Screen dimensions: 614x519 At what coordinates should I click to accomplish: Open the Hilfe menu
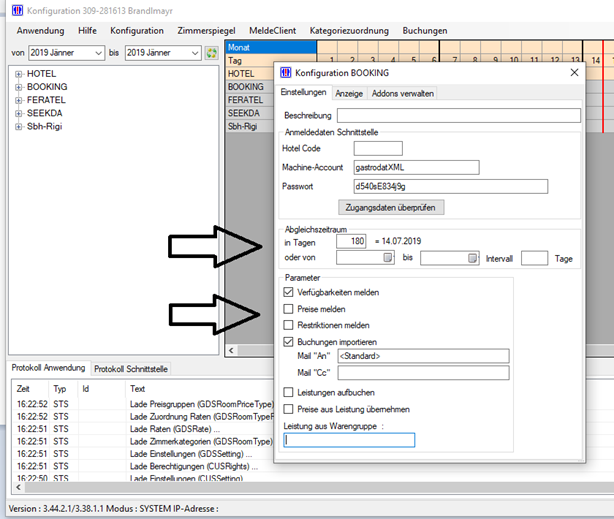[87, 31]
